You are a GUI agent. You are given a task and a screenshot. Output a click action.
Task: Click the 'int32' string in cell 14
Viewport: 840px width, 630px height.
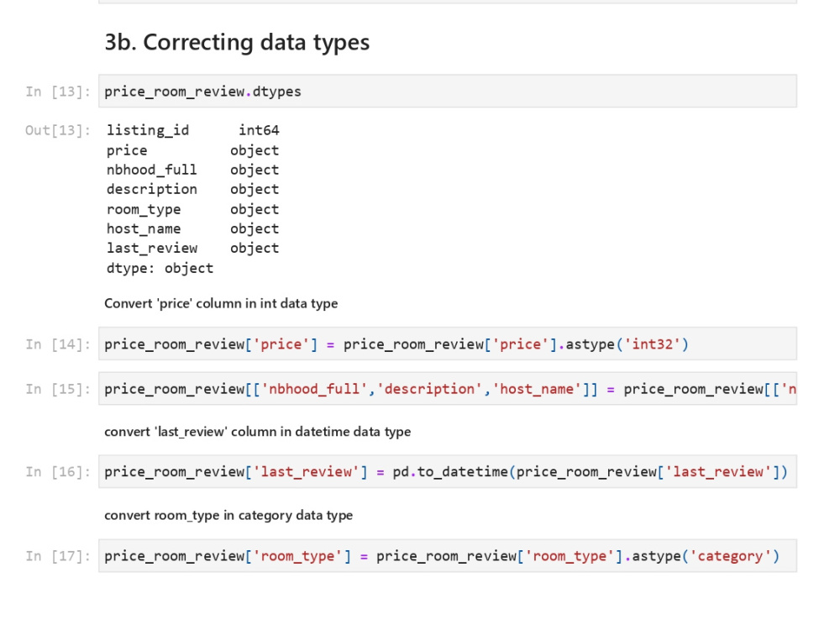click(652, 344)
